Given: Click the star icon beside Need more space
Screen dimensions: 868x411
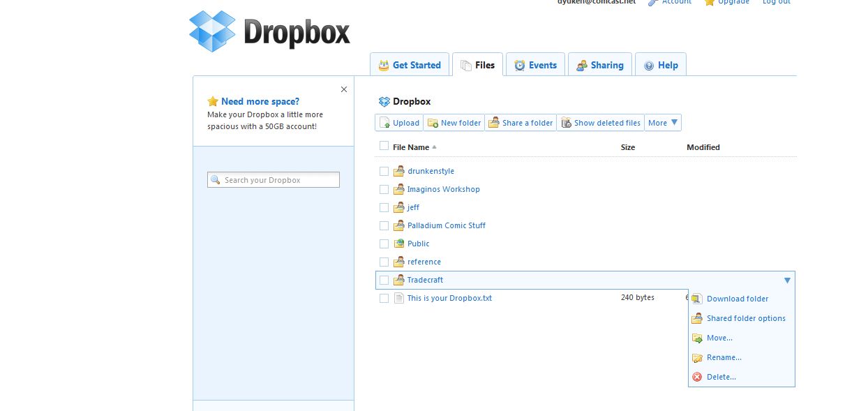Looking at the screenshot, I should pyautogui.click(x=213, y=101).
